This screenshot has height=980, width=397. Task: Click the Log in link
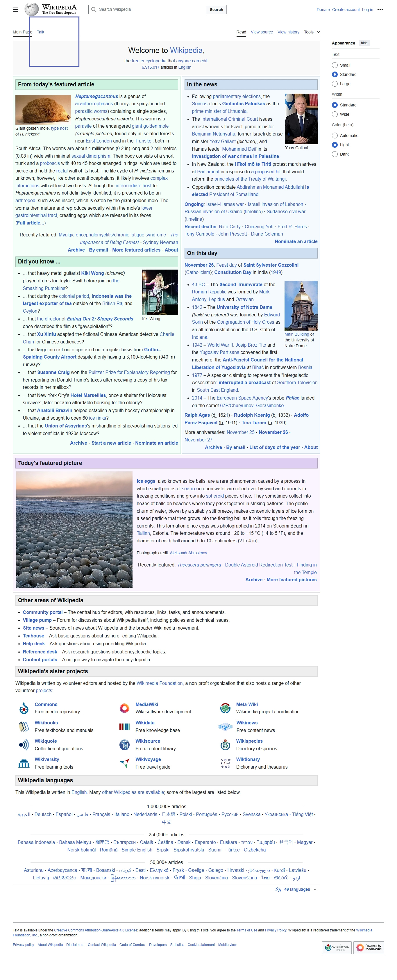(x=367, y=10)
